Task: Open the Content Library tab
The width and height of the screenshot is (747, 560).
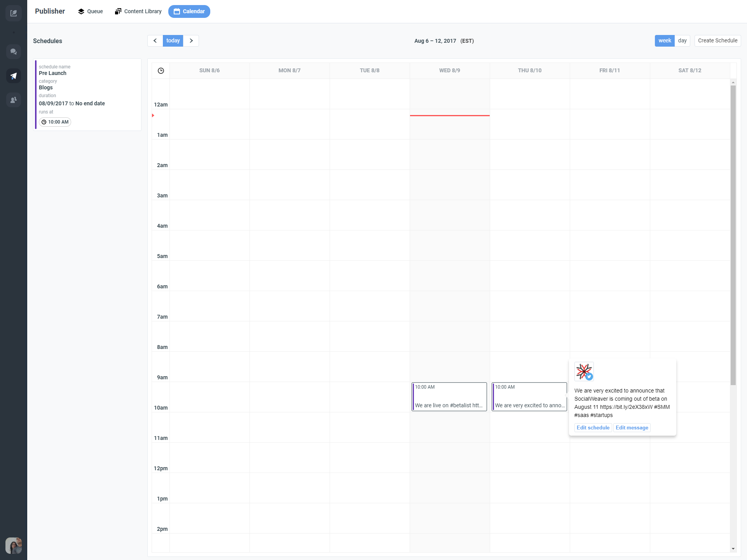Action: (138, 11)
